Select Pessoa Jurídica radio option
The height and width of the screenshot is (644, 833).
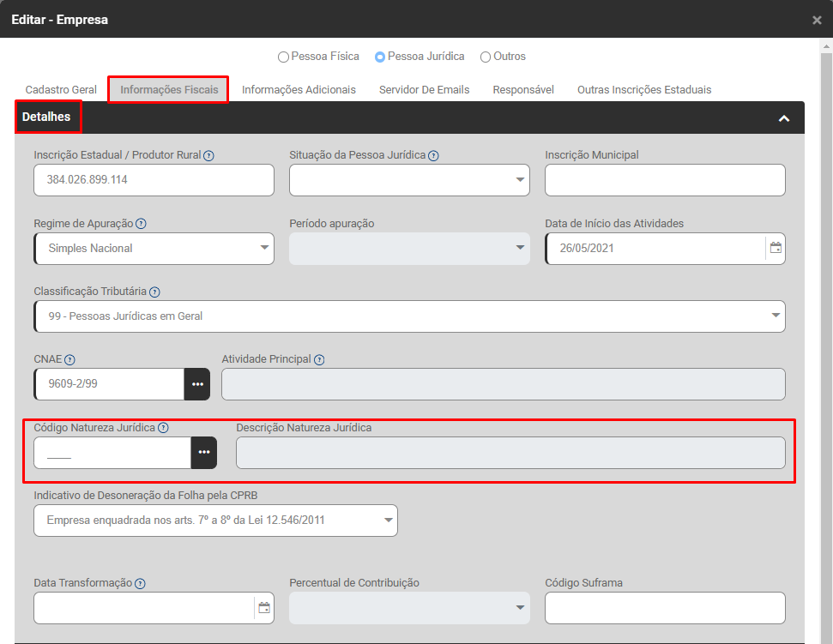[380, 57]
